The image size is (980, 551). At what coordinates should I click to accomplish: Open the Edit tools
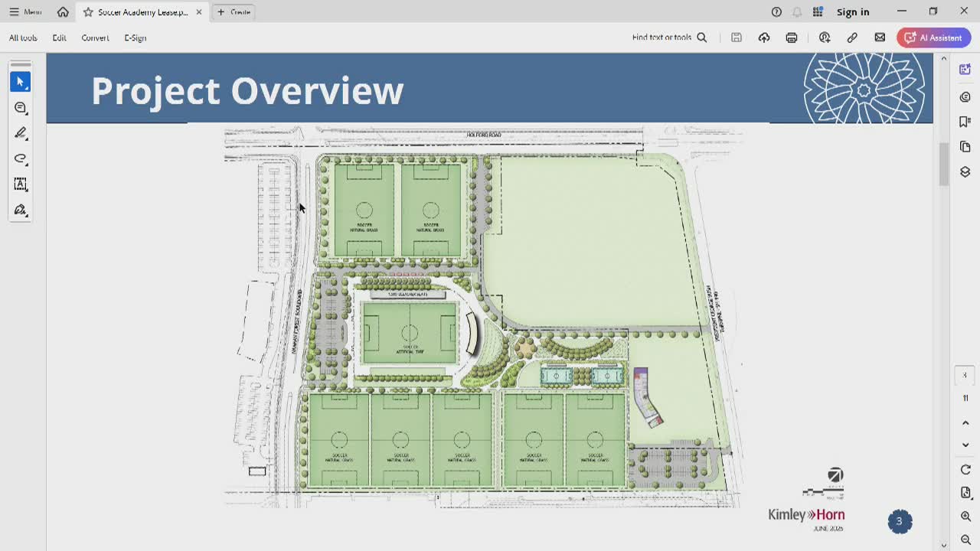[60, 37]
